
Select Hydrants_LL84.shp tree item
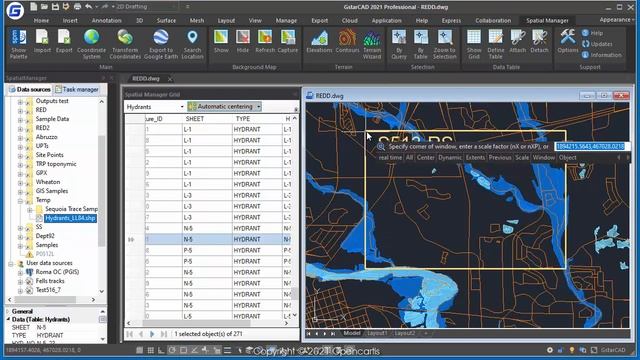tap(70, 218)
